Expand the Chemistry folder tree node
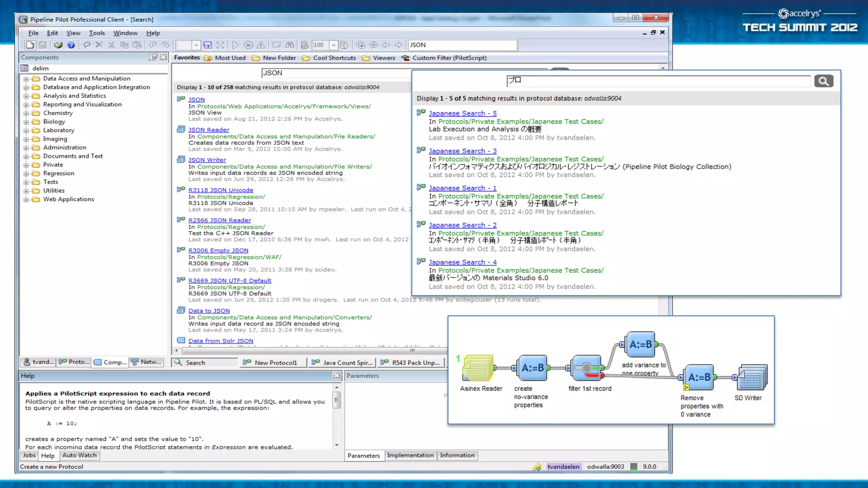Screen dimensions: 868x488 [26, 113]
